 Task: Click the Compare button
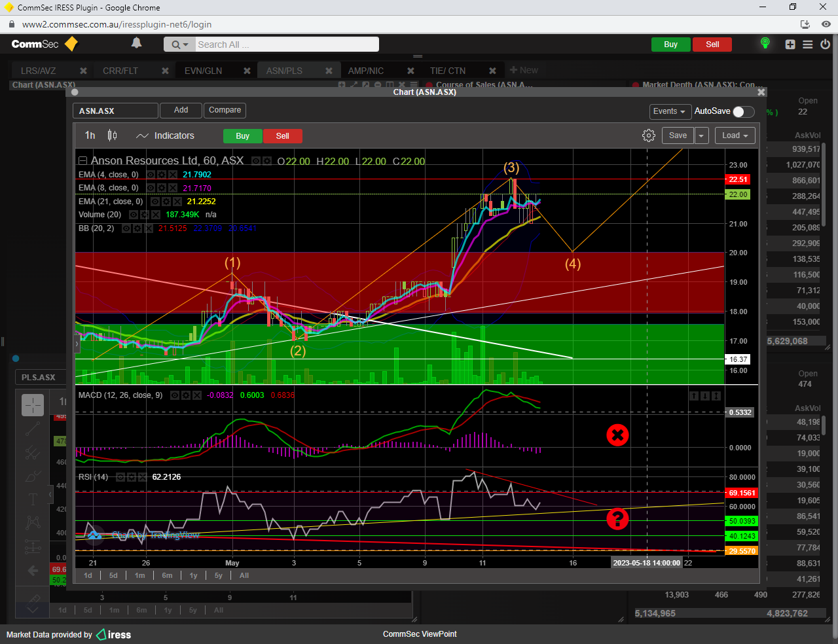225,110
